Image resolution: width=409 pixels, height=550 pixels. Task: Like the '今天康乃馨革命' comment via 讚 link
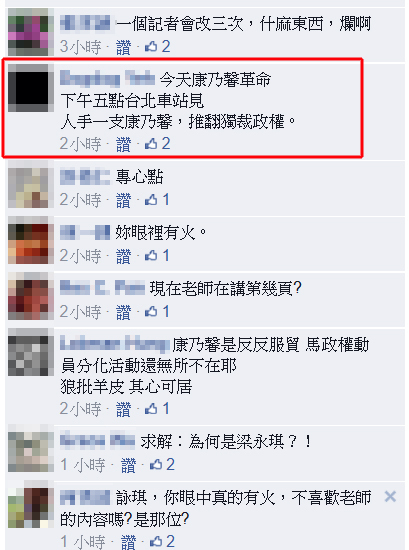click(123, 144)
